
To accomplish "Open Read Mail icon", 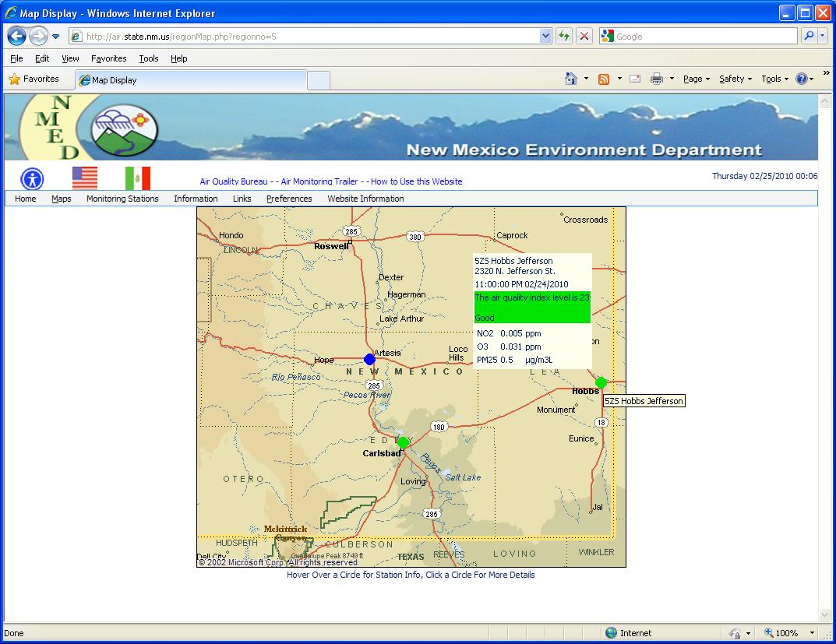I will click(633, 79).
